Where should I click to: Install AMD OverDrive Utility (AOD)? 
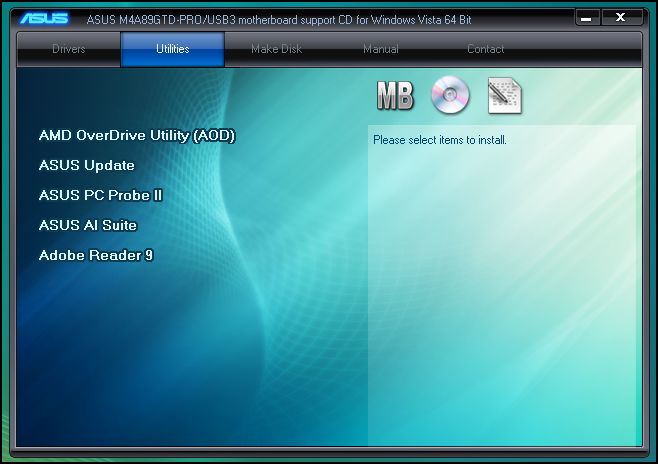pos(137,136)
